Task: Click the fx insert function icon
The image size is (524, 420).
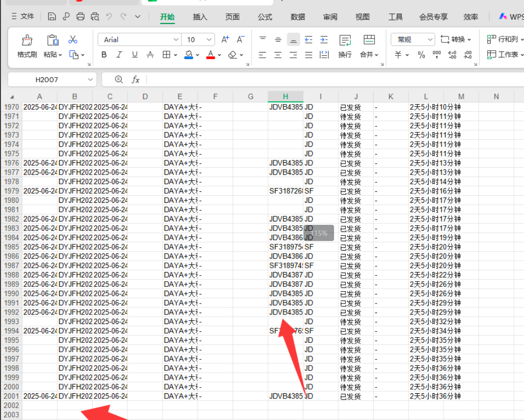Action: 136,80
